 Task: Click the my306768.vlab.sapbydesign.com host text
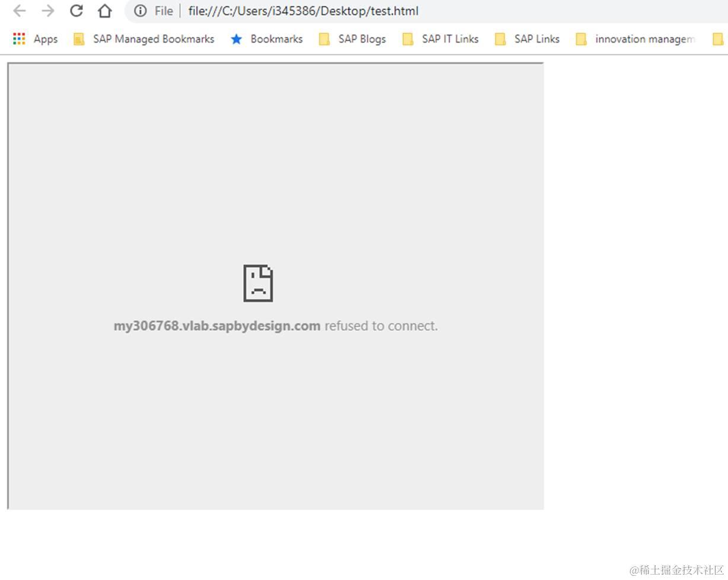(x=217, y=326)
